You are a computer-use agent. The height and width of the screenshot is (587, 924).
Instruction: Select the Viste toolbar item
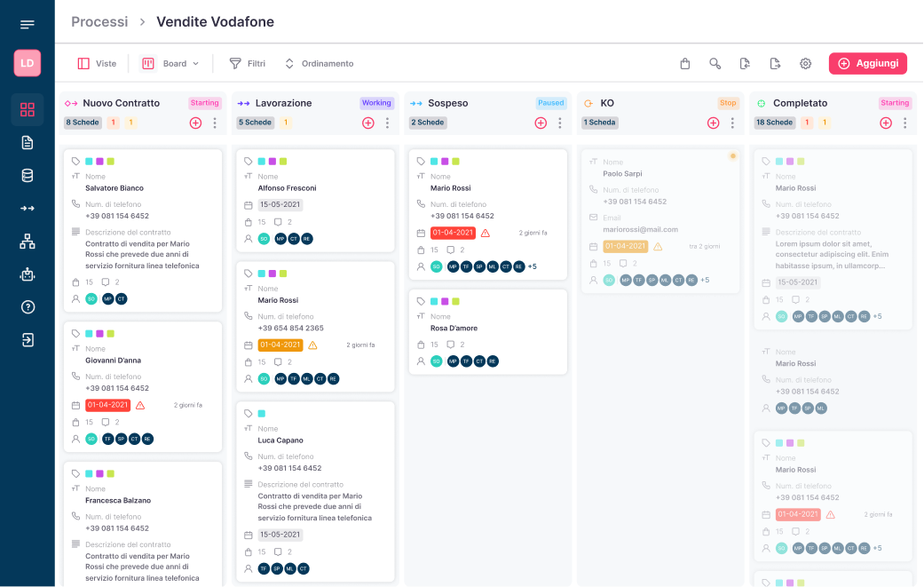(x=97, y=64)
